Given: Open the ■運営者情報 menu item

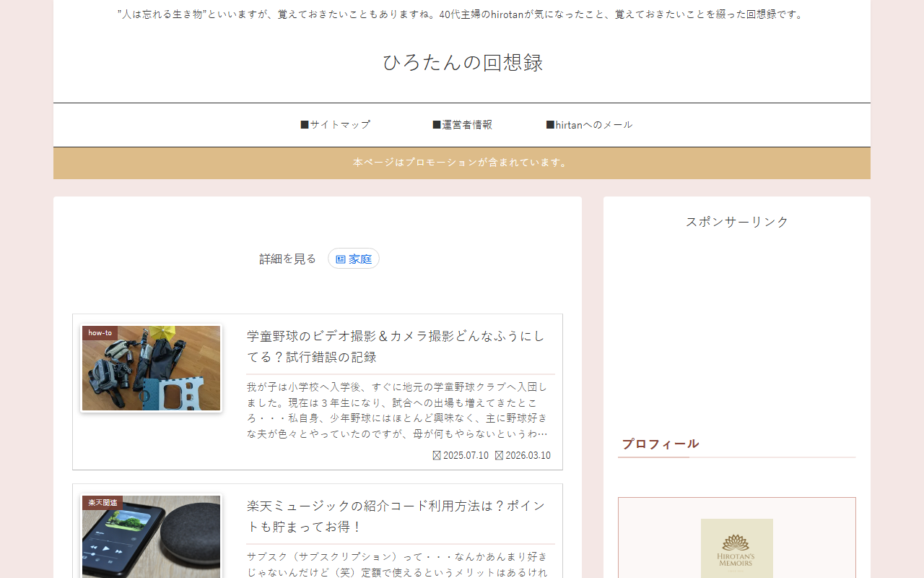Looking at the screenshot, I should coord(462,125).
